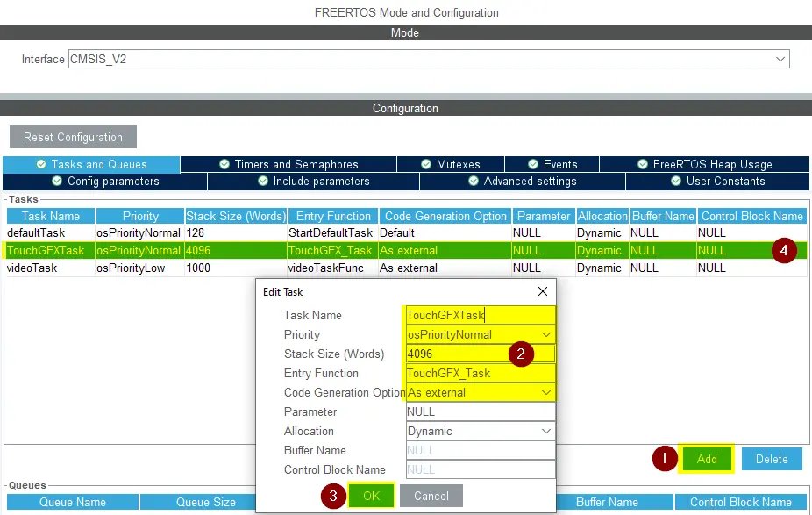This screenshot has height=515, width=812.
Task: Switch to Timers and Semaphores tab
Action: click(288, 164)
